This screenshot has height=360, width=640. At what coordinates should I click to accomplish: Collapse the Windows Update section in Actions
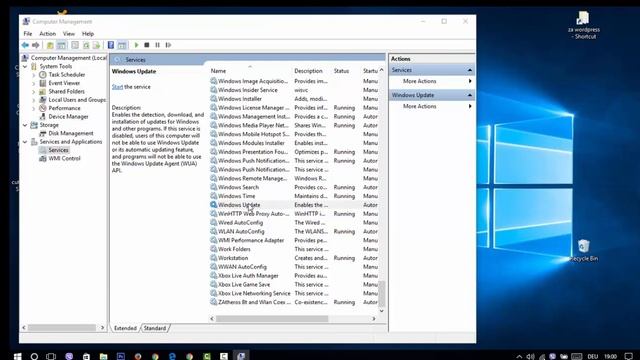tap(469, 95)
